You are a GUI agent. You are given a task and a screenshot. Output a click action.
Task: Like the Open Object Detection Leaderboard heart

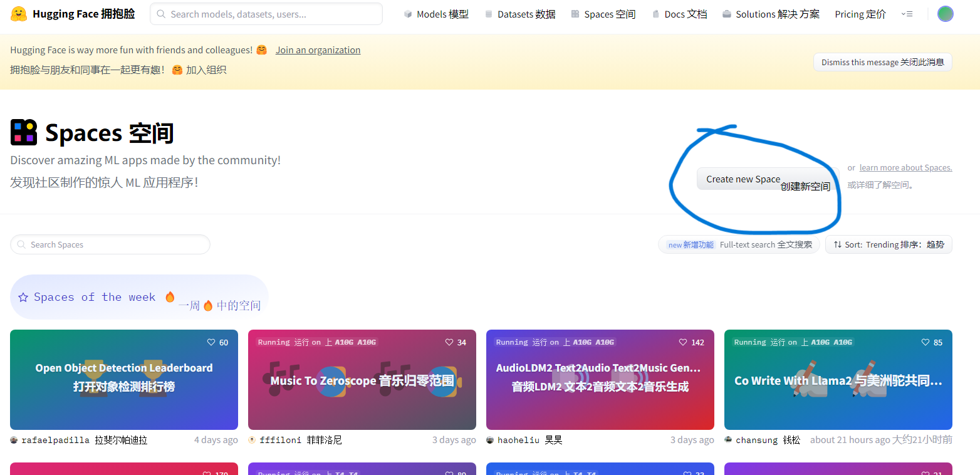211,342
